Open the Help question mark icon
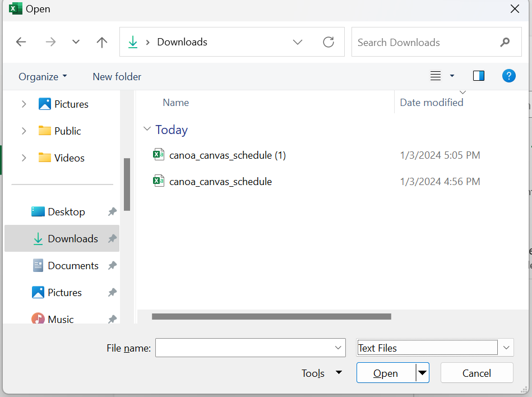Viewport: 532px width, 397px height. tap(508, 76)
